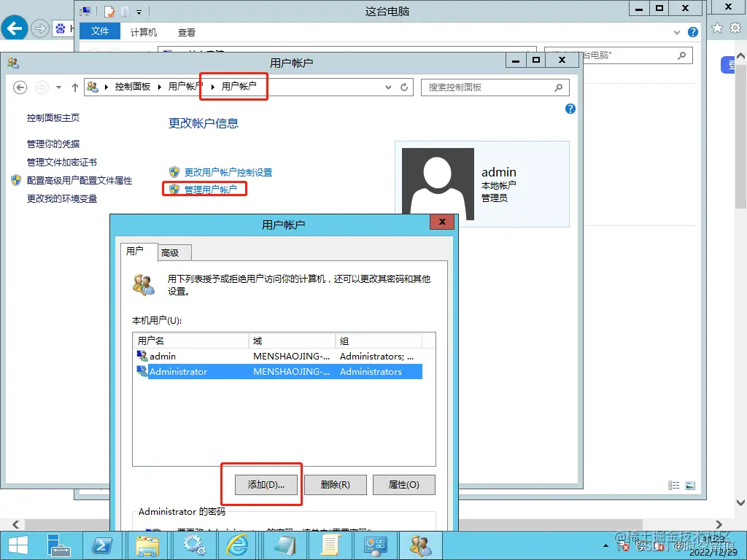Open 属性(O) for the selected user

point(404,485)
